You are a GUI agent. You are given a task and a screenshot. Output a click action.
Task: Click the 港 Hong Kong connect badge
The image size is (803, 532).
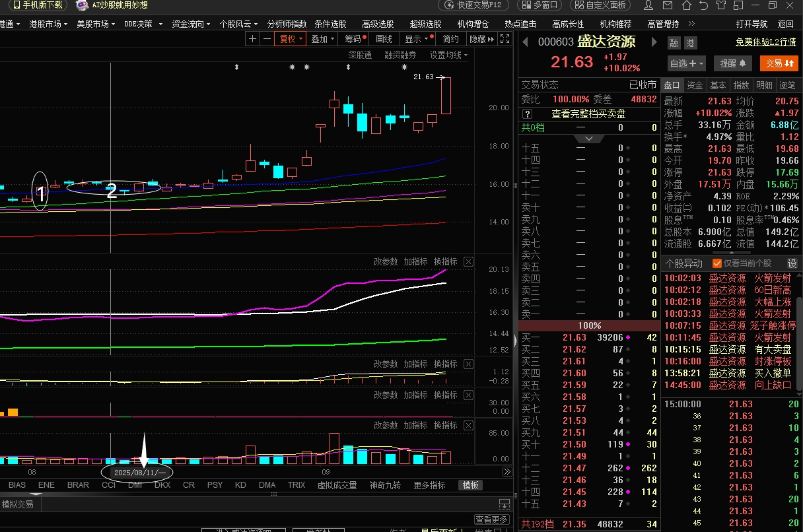[x=690, y=43]
